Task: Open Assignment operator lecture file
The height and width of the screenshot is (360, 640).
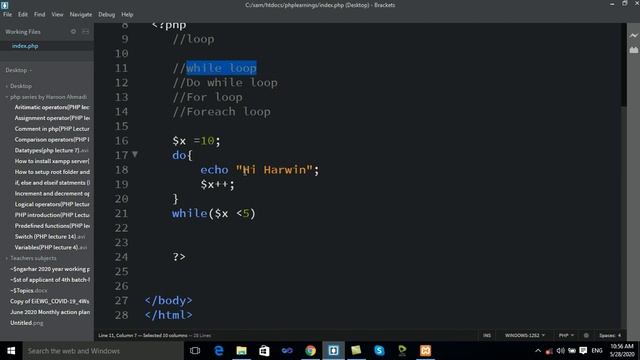Action: (52, 118)
